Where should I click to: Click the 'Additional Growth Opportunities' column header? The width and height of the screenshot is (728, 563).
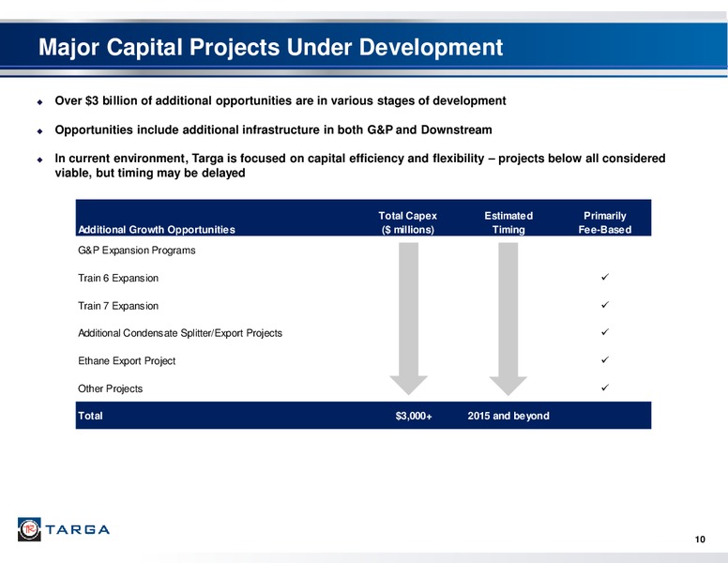pyautogui.click(x=157, y=230)
